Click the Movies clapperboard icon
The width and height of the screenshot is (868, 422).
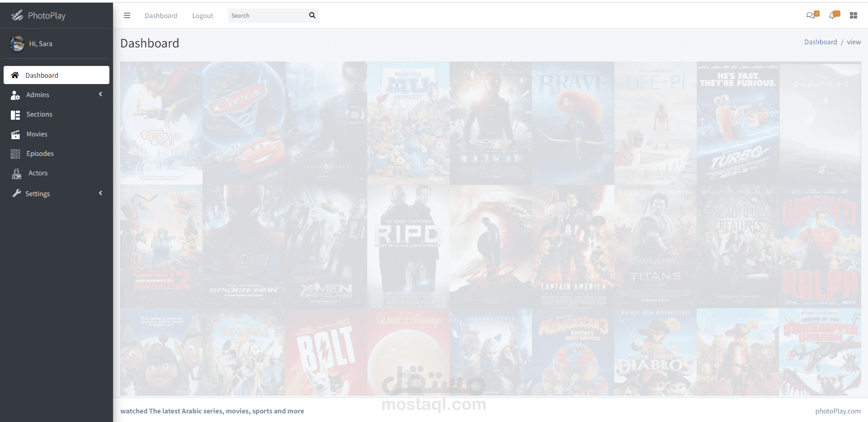pyautogui.click(x=15, y=134)
